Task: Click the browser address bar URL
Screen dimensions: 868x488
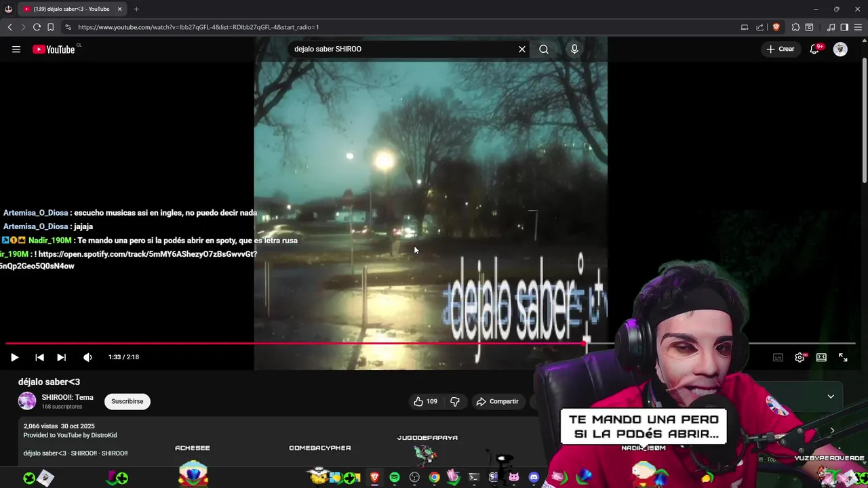Action: pyautogui.click(x=198, y=27)
